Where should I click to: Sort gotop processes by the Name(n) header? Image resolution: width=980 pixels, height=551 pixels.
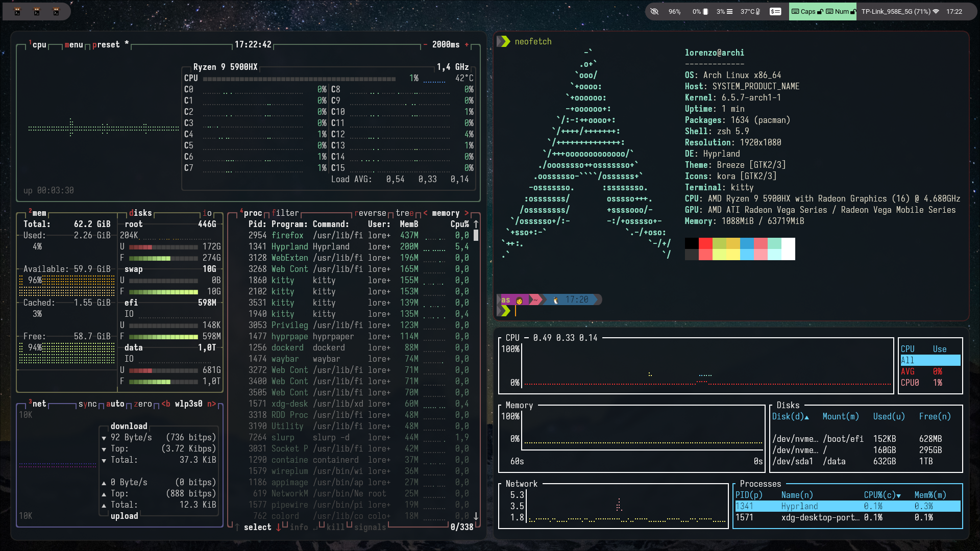(797, 495)
